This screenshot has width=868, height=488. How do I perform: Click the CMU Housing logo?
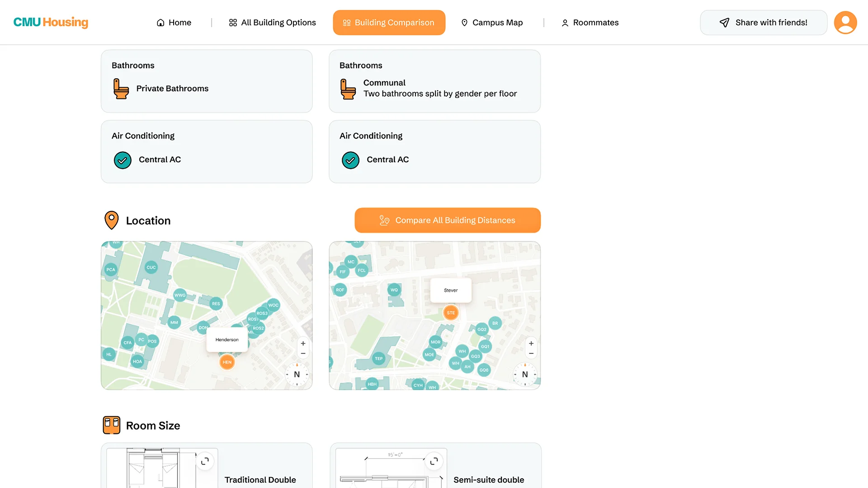(51, 22)
